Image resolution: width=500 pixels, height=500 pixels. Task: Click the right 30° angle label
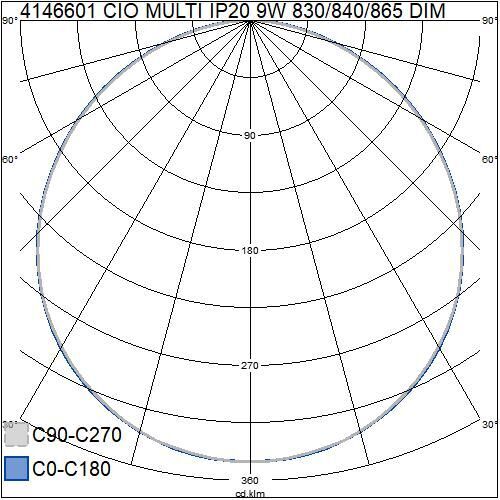(490, 425)
